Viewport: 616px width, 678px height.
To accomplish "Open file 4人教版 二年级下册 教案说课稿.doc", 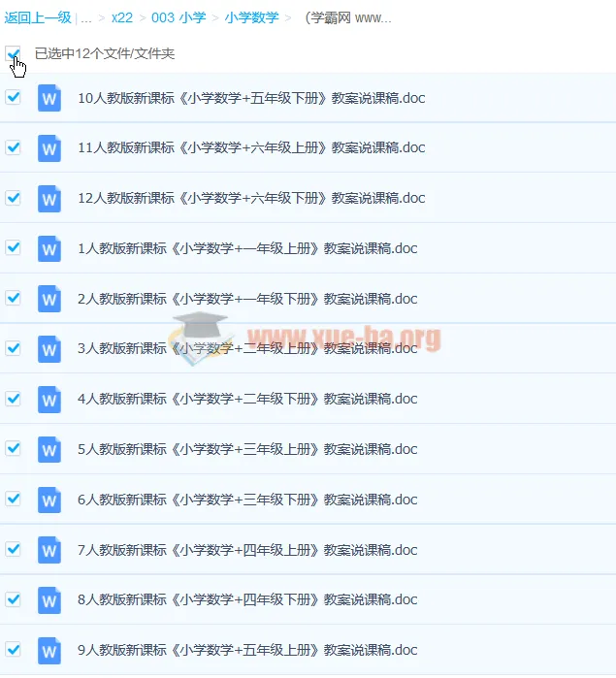I will [247, 399].
